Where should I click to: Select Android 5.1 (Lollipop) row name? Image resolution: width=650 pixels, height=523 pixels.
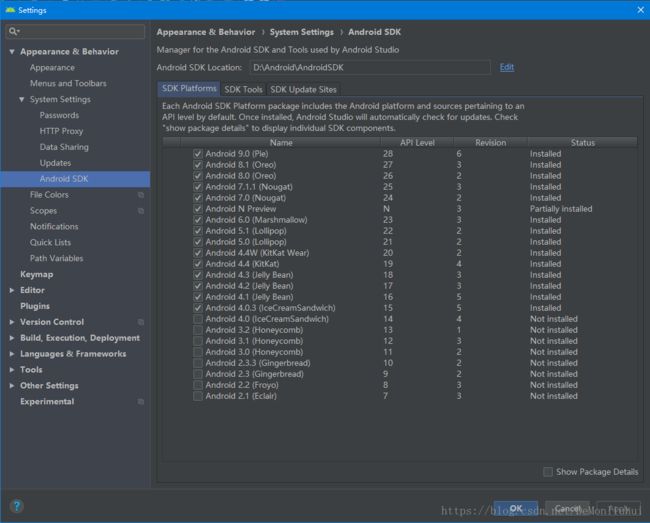(x=246, y=231)
